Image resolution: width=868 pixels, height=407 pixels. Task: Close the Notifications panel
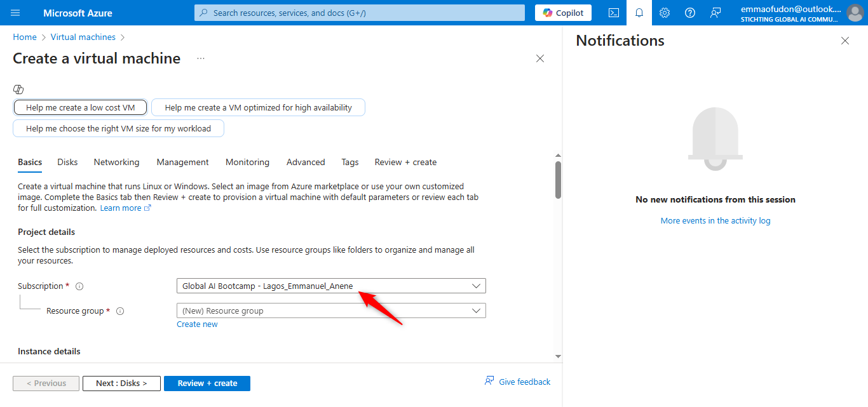pyautogui.click(x=845, y=41)
